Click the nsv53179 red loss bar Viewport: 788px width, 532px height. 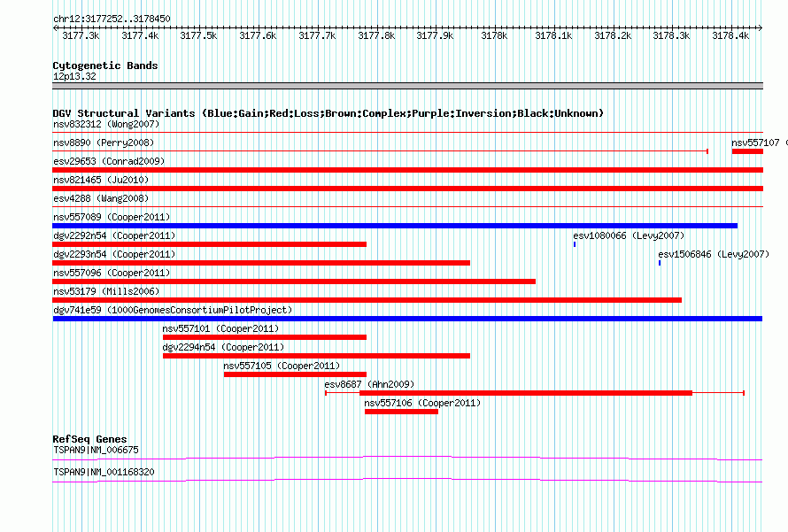point(367,300)
